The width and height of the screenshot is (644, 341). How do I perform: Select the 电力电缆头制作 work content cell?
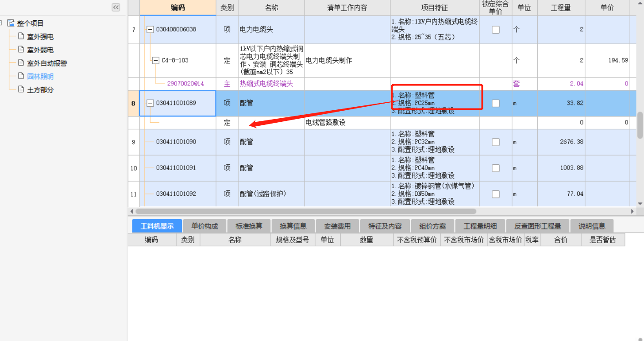click(x=347, y=61)
